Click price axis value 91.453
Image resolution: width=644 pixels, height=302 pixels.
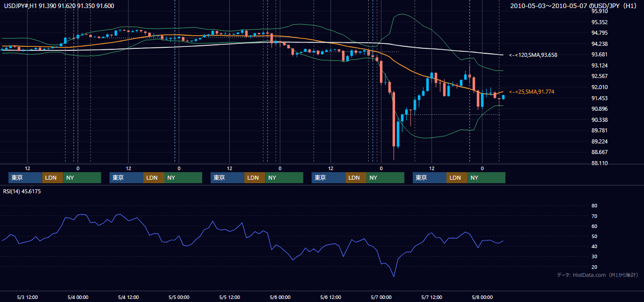pos(600,98)
